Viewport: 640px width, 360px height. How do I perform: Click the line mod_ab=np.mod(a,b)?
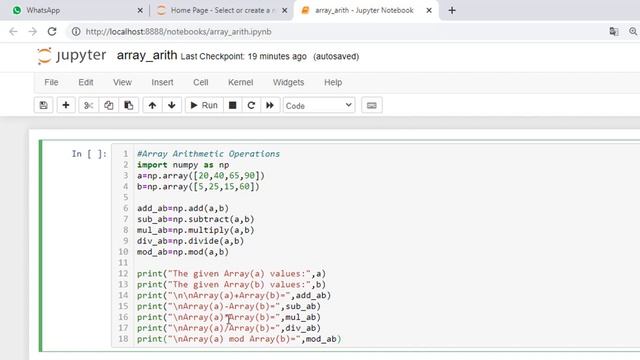tap(183, 252)
